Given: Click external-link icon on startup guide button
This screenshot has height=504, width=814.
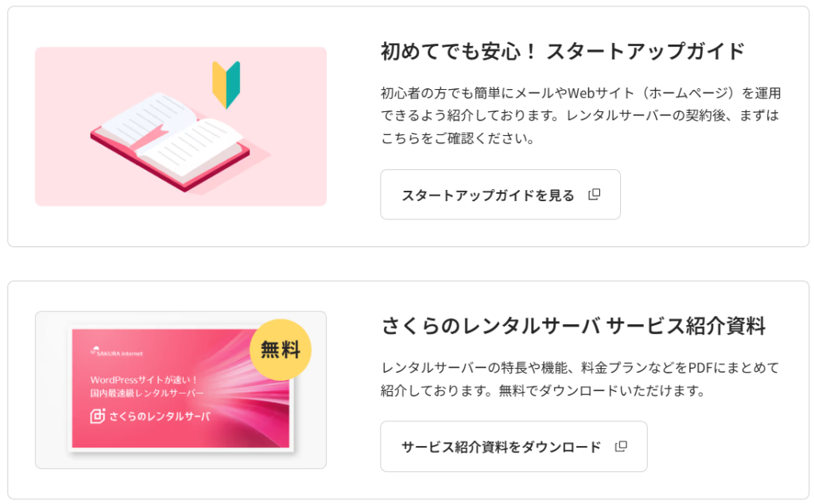Looking at the screenshot, I should tap(594, 195).
